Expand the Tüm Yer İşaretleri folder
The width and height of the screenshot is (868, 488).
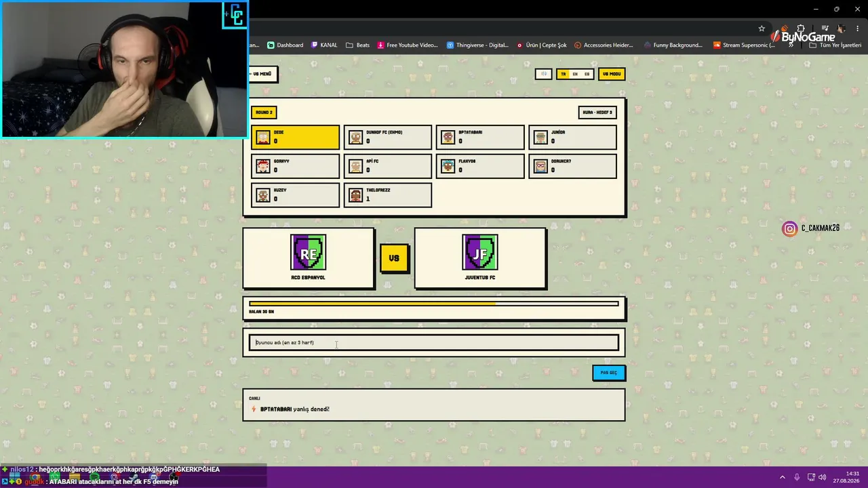click(835, 45)
